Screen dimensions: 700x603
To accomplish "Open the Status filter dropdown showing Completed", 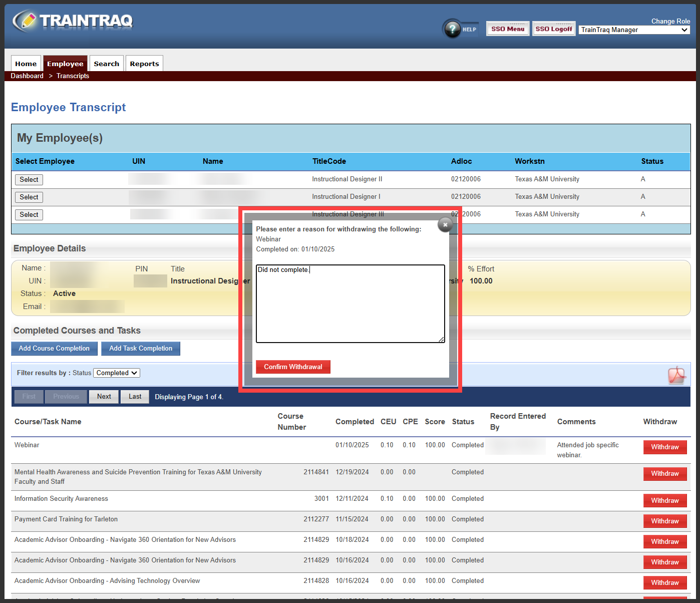I will pyautogui.click(x=116, y=373).
